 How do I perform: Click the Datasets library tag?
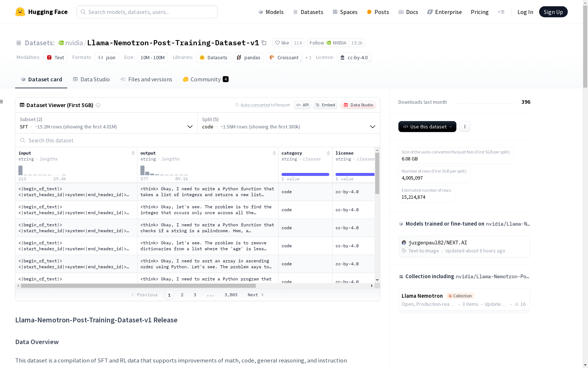pyautogui.click(x=214, y=57)
